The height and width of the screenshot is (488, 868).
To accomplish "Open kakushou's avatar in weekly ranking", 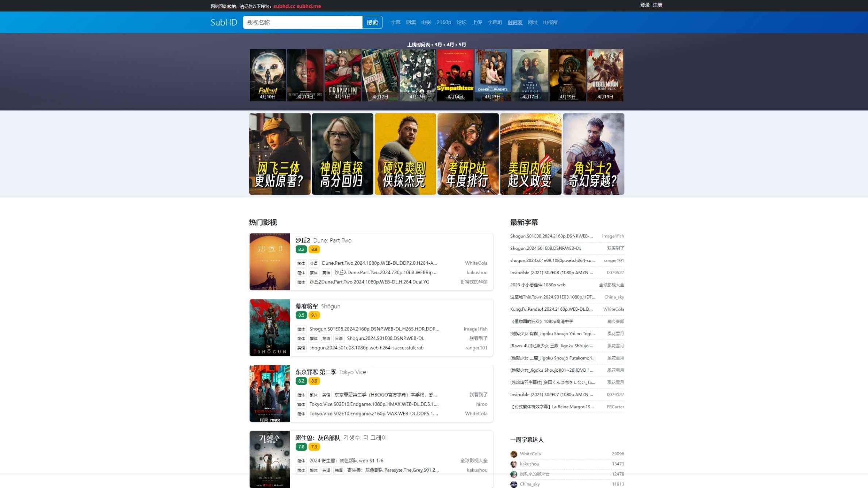I will point(514,464).
